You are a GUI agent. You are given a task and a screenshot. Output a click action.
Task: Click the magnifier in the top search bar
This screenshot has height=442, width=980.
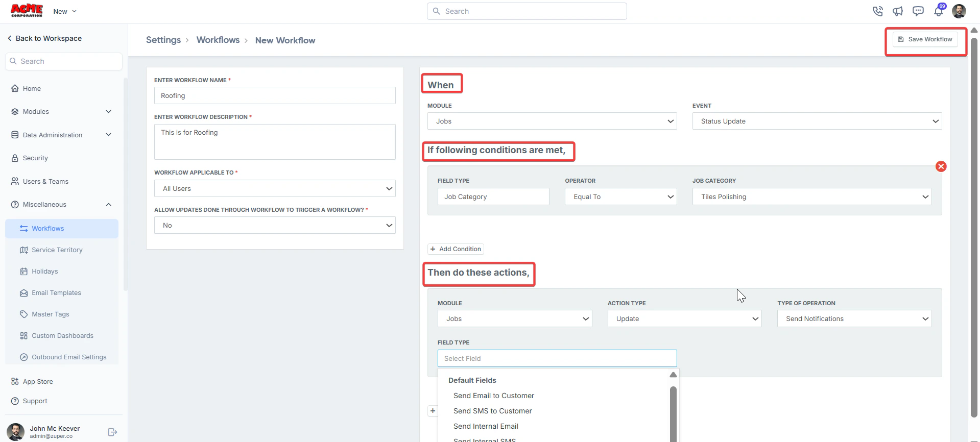coord(437,11)
